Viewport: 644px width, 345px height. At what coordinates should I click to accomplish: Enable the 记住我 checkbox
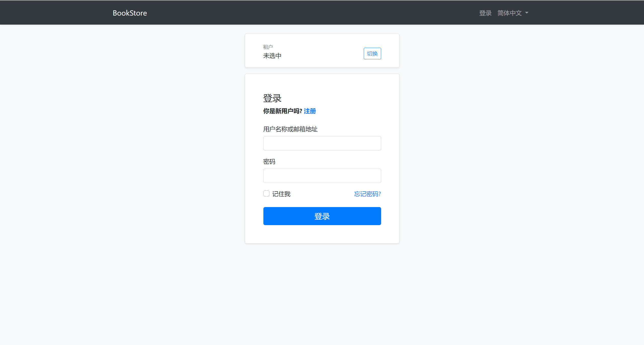pyautogui.click(x=266, y=193)
